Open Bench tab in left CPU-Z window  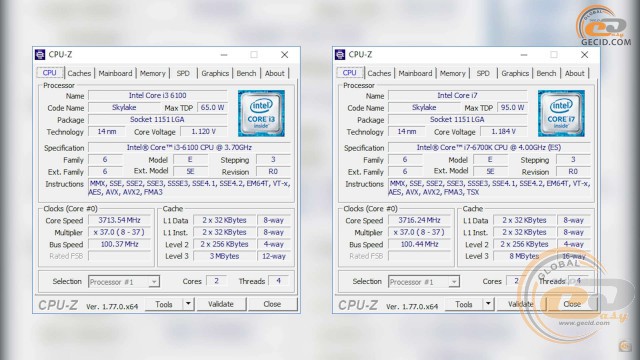[x=247, y=73]
